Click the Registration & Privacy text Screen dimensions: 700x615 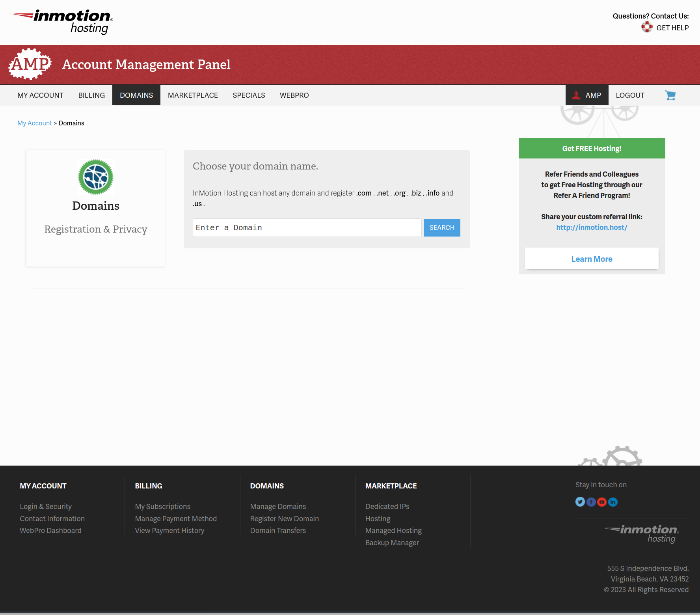[96, 229]
